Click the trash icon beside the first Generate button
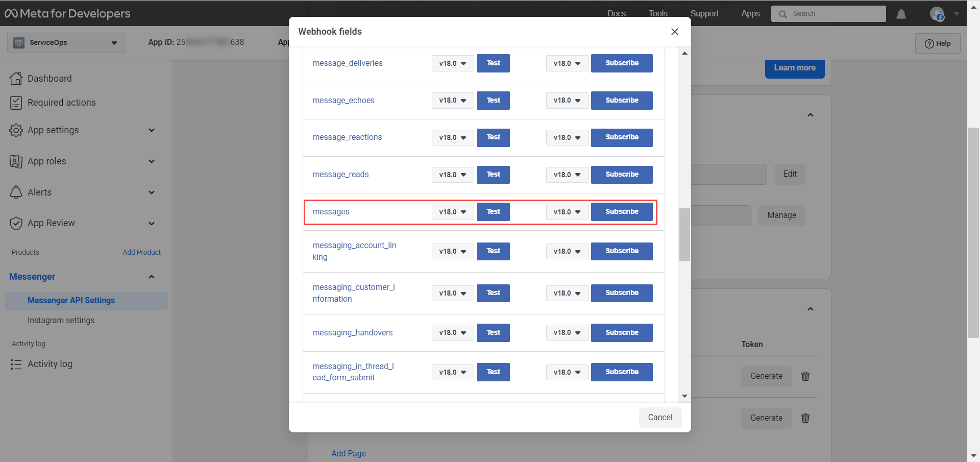 (x=805, y=376)
